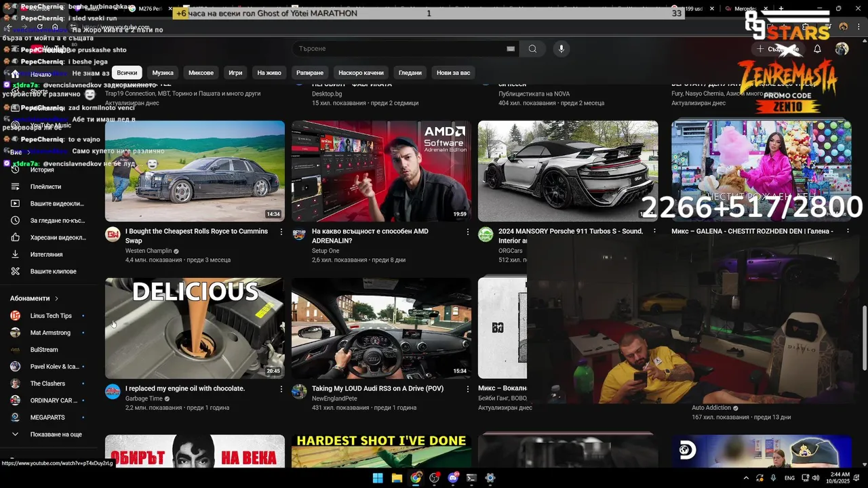Open Chrome's three-dot menu
The height and width of the screenshot is (488, 868).
point(859,26)
